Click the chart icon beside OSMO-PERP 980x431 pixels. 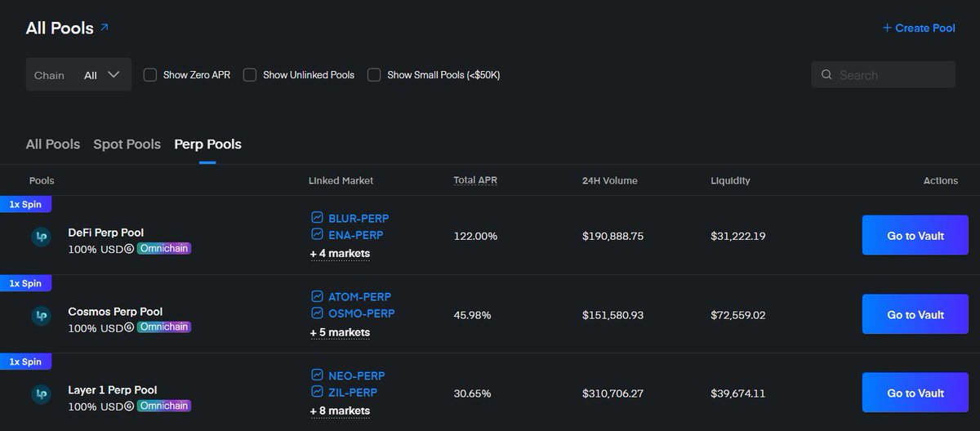click(x=317, y=313)
